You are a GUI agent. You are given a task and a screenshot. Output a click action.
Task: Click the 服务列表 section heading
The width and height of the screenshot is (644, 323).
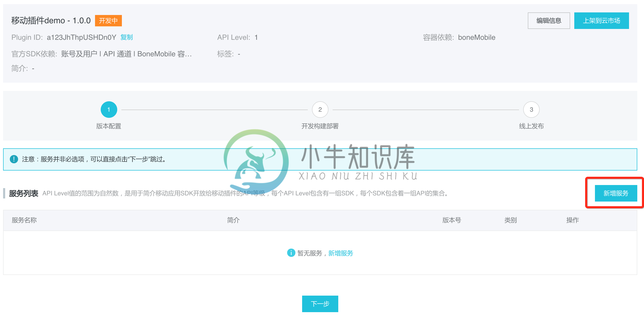[23, 193]
